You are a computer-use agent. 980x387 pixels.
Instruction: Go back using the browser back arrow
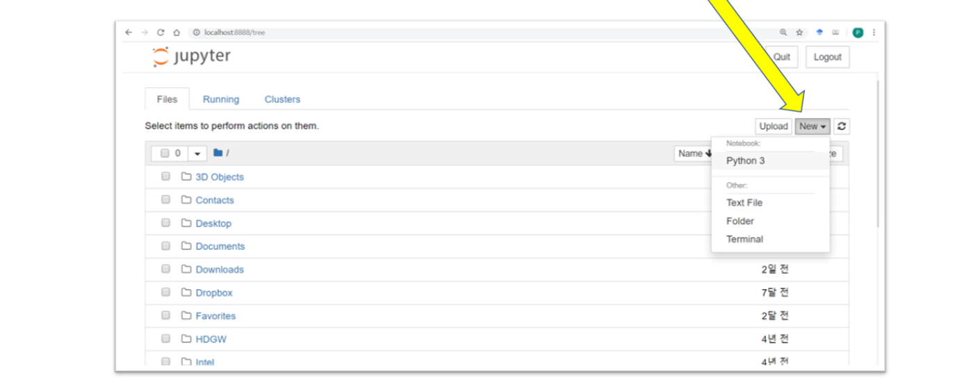(x=129, y=32)
